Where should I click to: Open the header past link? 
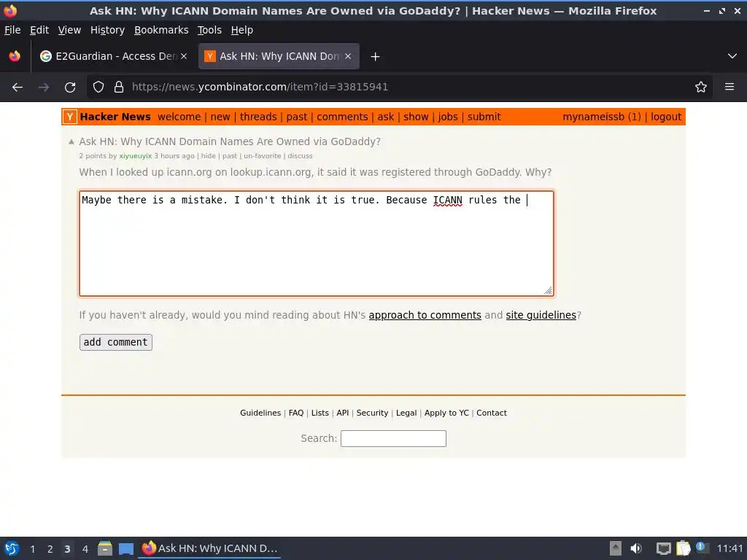pos(297,117)
